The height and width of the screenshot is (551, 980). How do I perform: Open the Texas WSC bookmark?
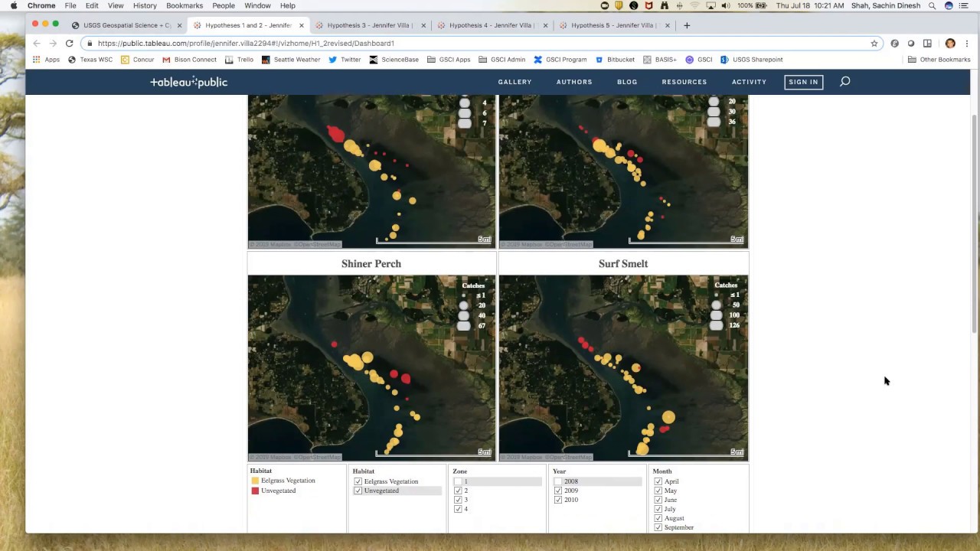click(x=90, y=60)
